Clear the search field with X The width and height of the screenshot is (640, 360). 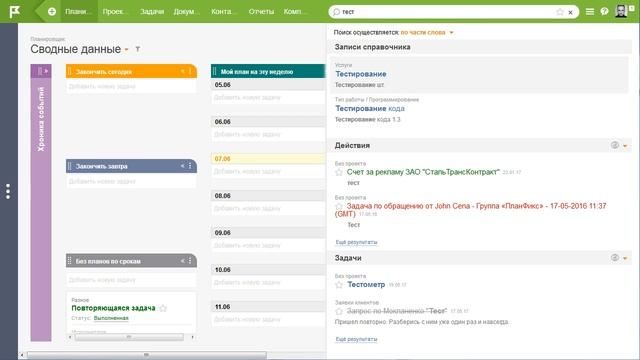(x=570, y=12)
